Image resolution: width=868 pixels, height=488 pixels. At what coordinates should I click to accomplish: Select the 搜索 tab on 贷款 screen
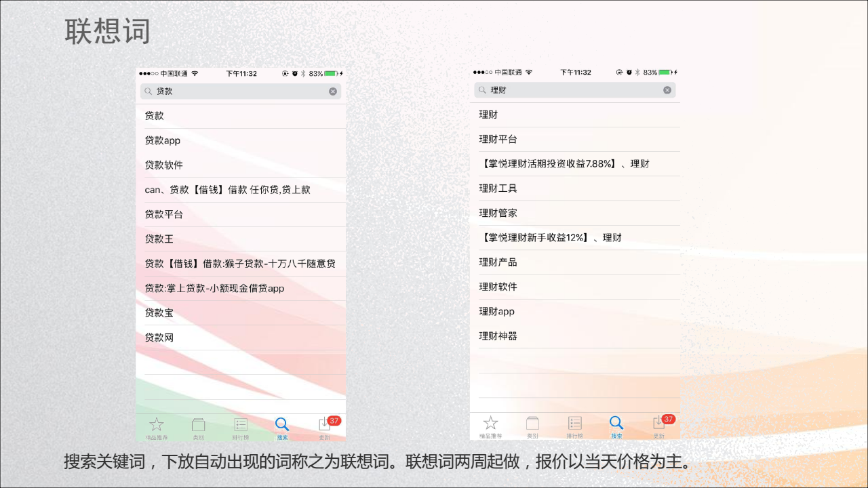[x=282, y=428]
